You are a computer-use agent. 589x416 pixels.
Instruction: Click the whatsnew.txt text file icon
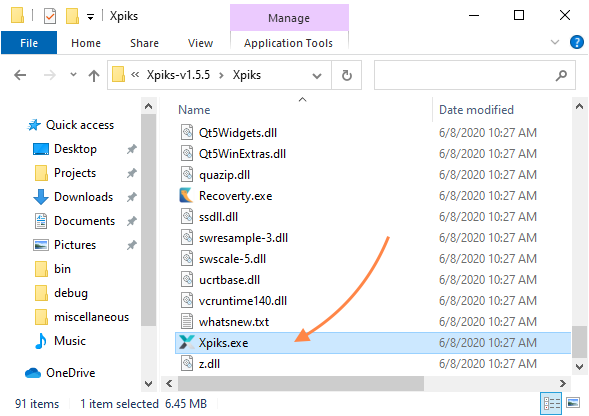click(187, 322)
